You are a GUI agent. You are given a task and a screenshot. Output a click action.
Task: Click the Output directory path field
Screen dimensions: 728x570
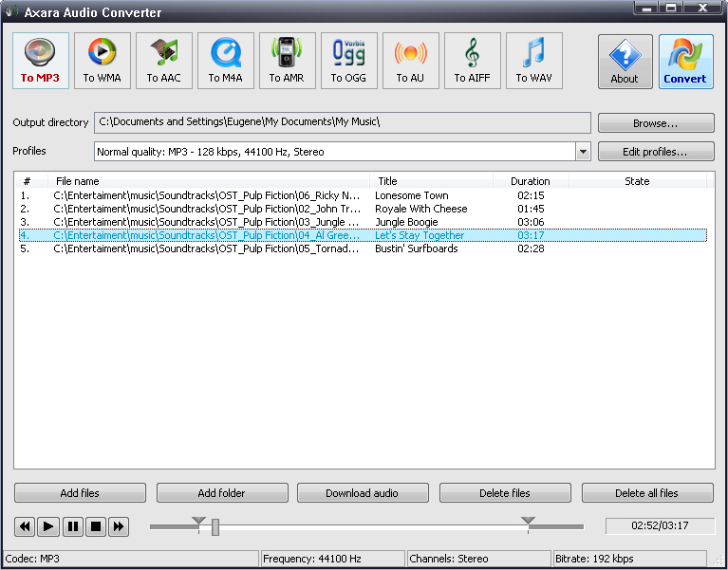343,122
